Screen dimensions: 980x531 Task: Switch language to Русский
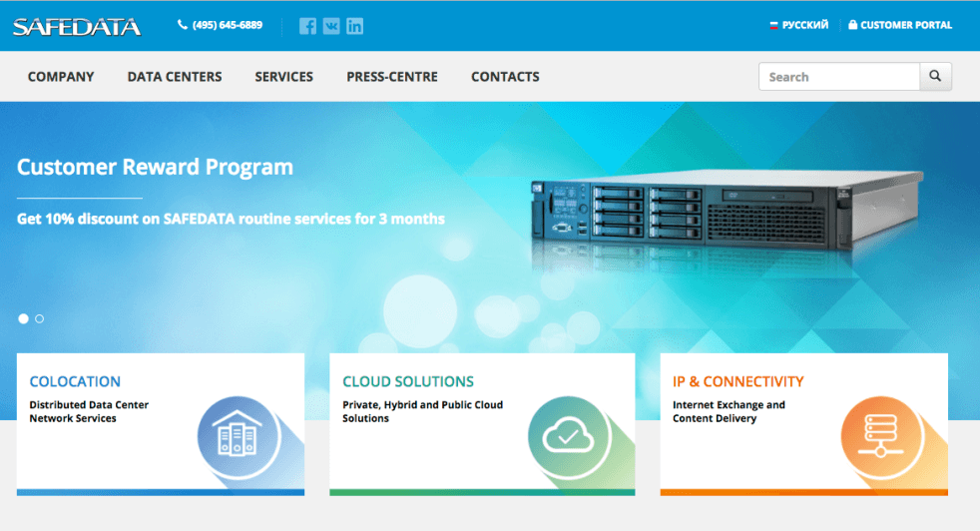(798, 25)
